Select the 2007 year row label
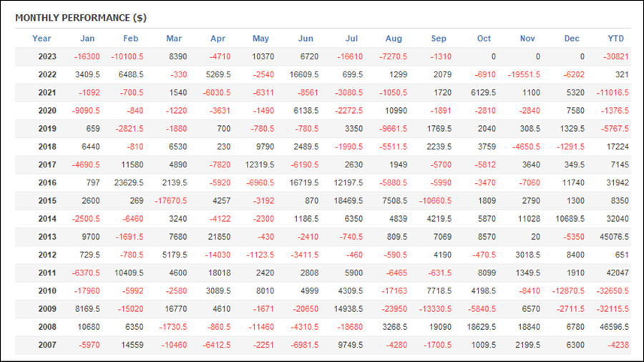 click(x=47, y=346)
